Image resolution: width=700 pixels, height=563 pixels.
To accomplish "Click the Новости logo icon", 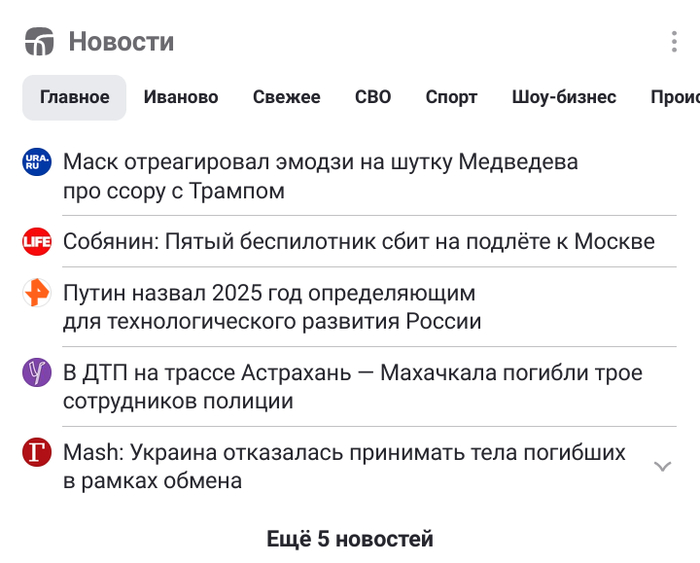I will coord(39,42).
